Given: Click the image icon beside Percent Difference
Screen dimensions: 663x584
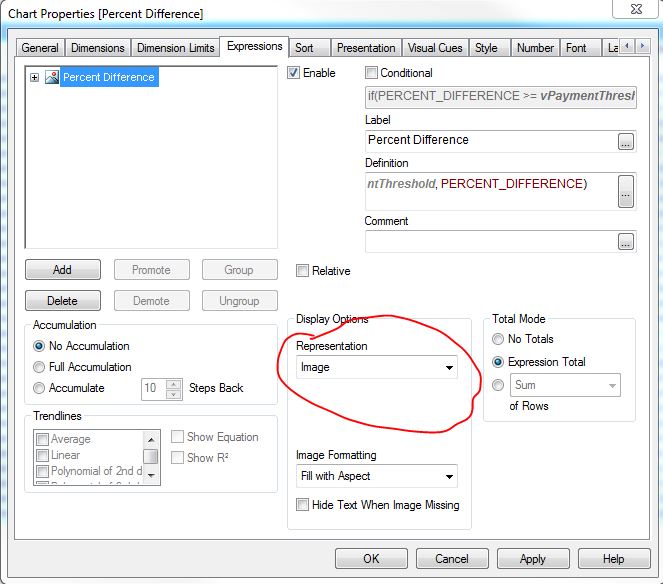Looking at the screenshot, I should click(x=52, y=77).
